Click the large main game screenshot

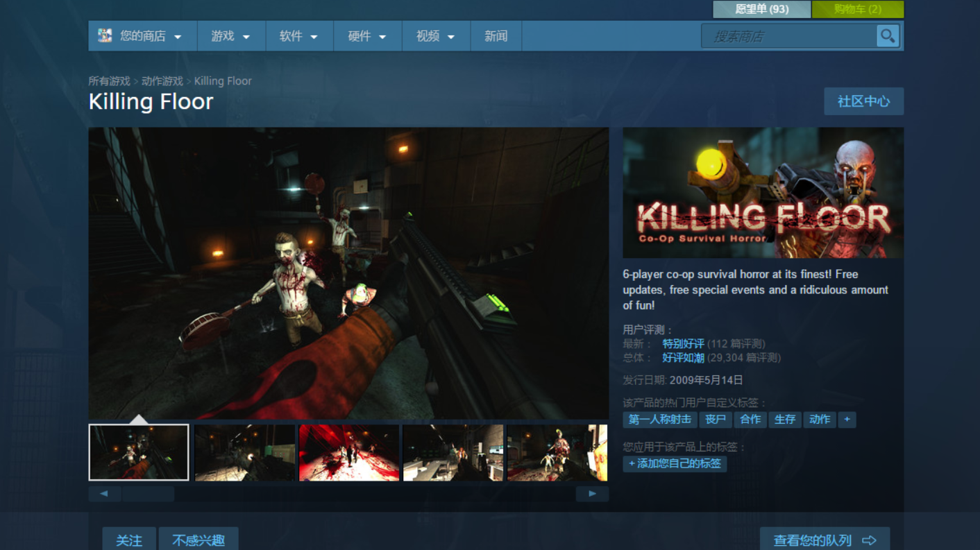point(348,273)
